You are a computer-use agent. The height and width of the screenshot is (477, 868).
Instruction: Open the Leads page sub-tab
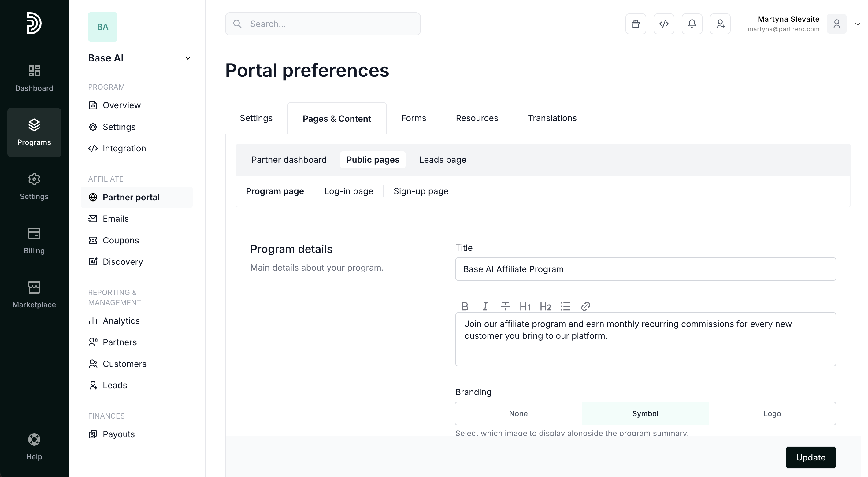pyautogui.click(x=443, y=160)
